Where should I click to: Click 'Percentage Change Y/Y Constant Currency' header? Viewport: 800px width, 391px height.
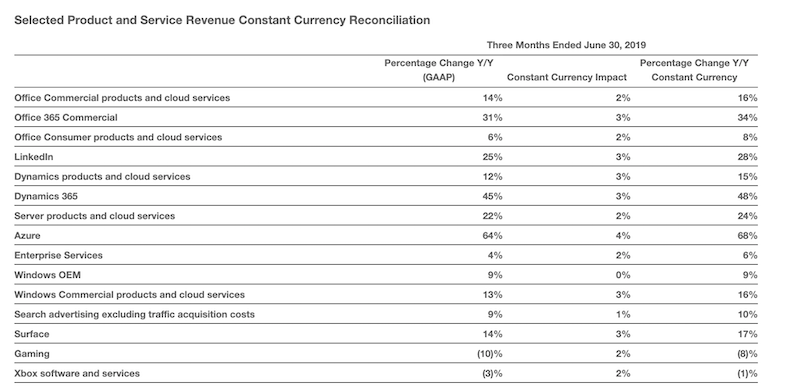(694, 70)
